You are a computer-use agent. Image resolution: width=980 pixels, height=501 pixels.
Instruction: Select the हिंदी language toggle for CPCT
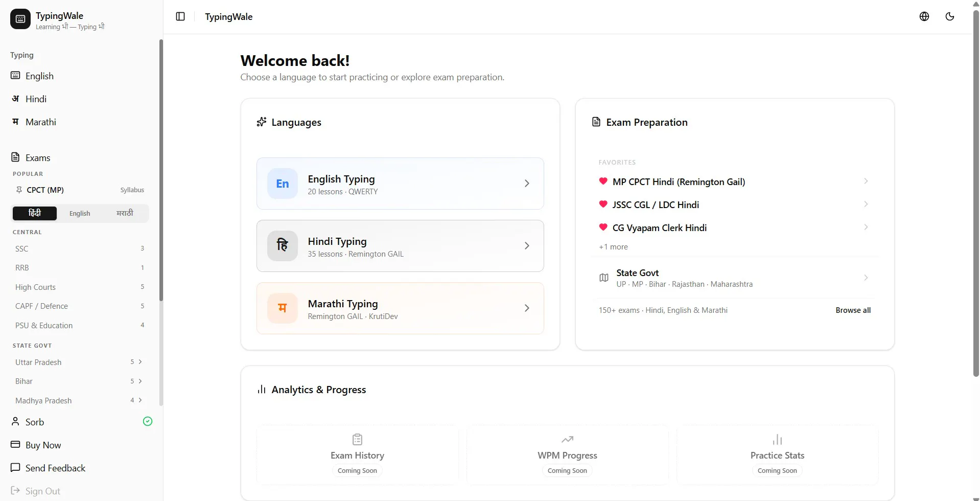(x=35, y=213)
